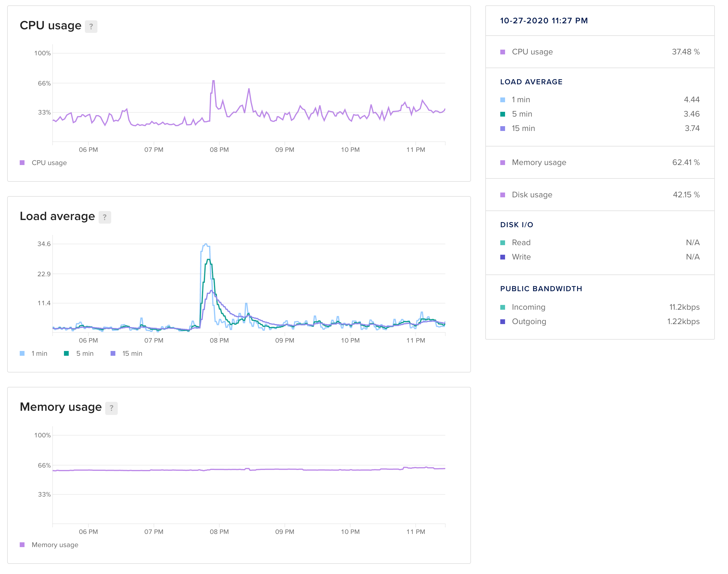
Task: Open the Load average help tooltip
Action: 105,217
